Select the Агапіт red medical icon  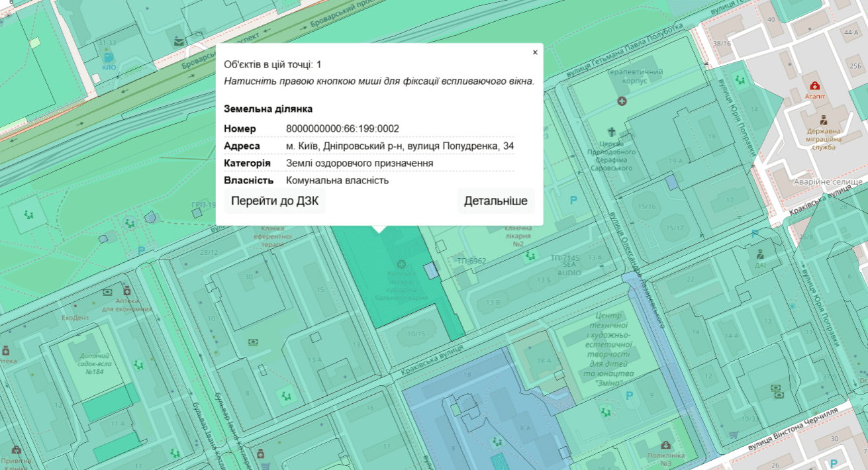pyautogui.click(x=814, y=86)
